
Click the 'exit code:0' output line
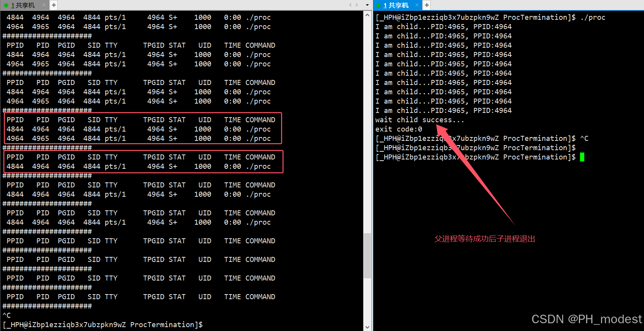399,129
